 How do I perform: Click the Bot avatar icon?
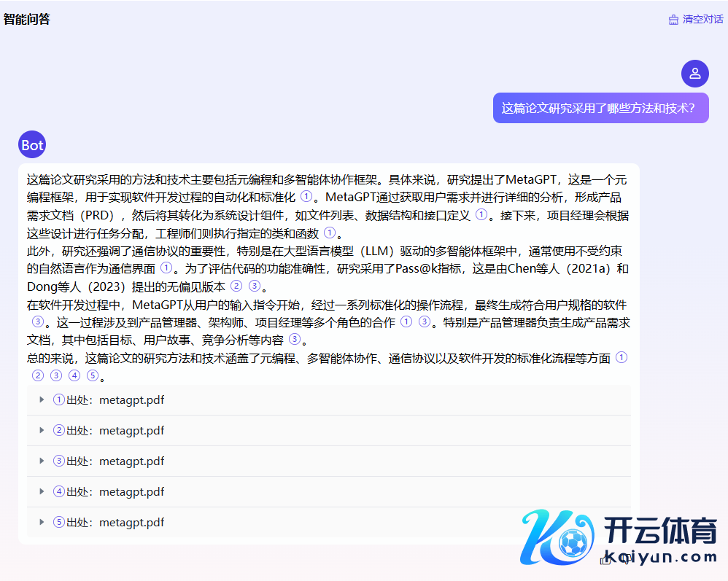pos(32,145)
